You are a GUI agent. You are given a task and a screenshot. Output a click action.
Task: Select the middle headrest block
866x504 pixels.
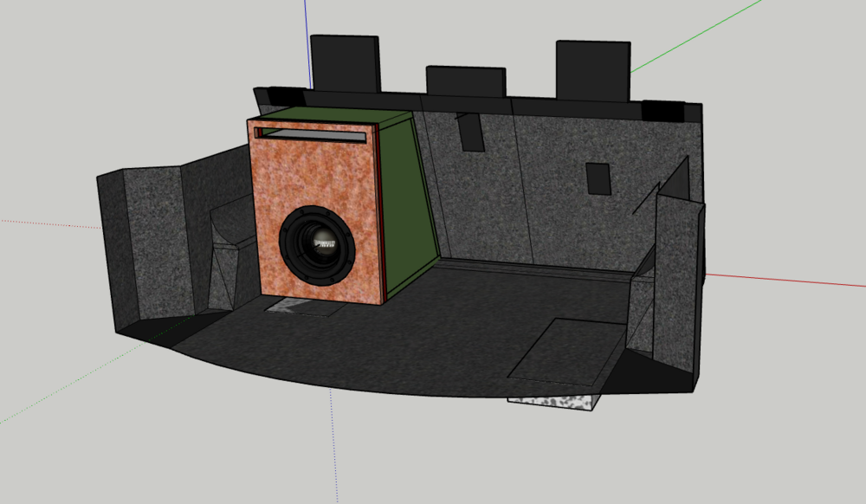[466, 81]
